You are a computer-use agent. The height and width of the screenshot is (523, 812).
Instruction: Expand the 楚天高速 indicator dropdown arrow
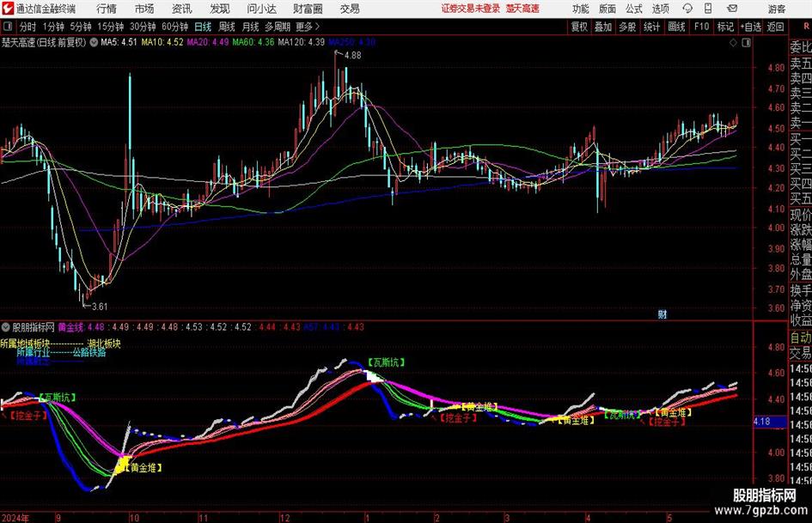[94, 42]
